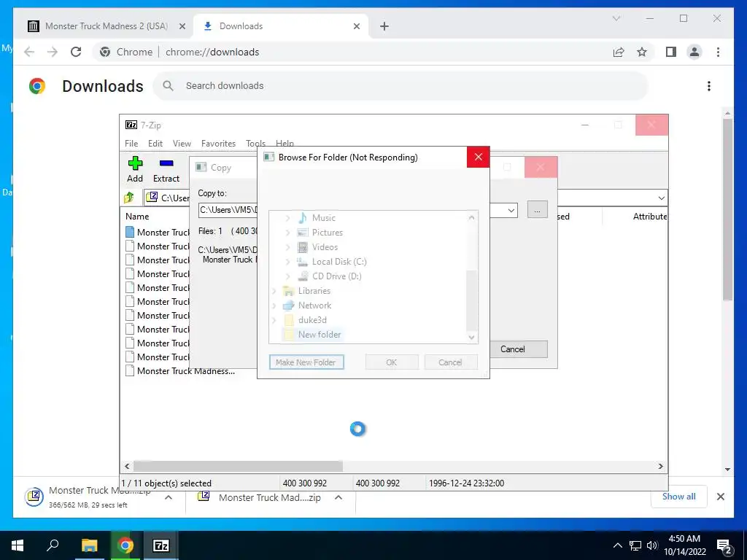
Task: Switch to the Monster Truck Madness 2 tab
Action: coord(106,26)
